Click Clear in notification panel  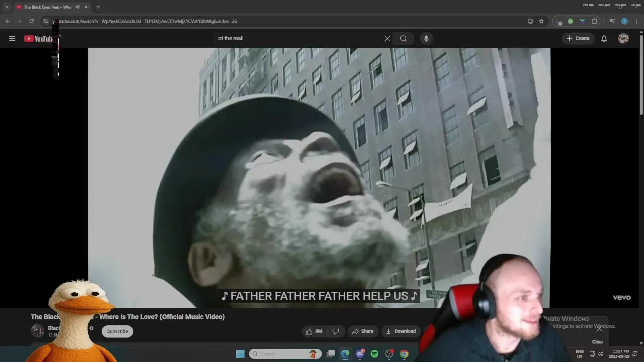point(598,342)
